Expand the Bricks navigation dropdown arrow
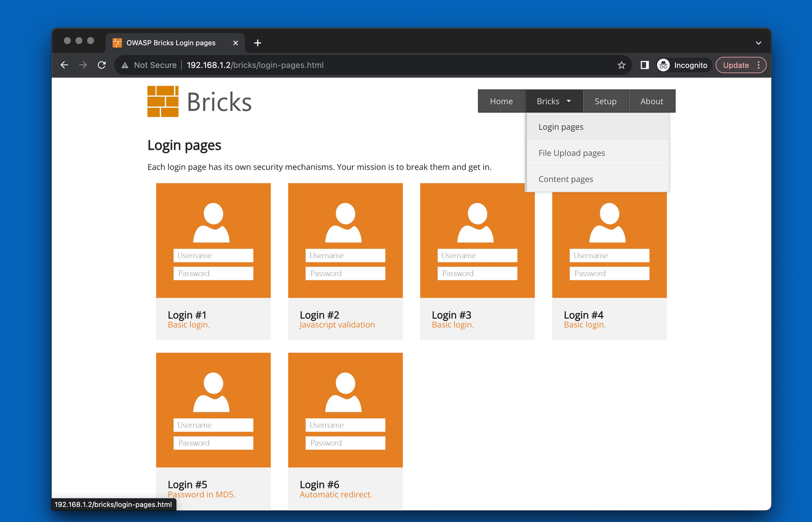This screenshot has height=522, width=812. tap(568, 101)
